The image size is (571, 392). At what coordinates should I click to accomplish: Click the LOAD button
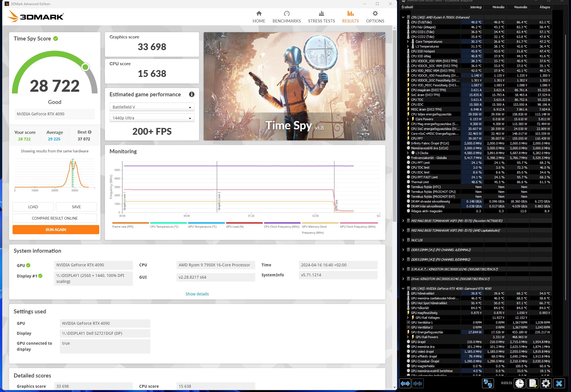click(x=33, y=207)
